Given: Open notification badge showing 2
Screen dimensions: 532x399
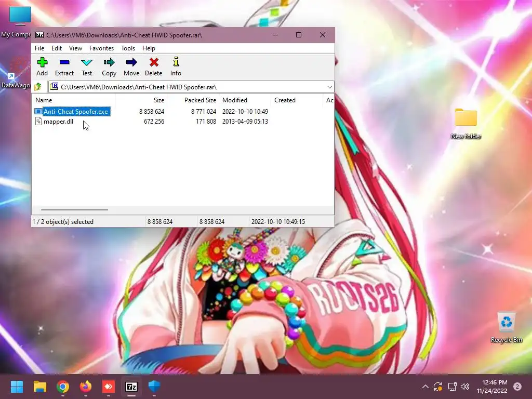Looking at the screenshot, I should 517,387.
